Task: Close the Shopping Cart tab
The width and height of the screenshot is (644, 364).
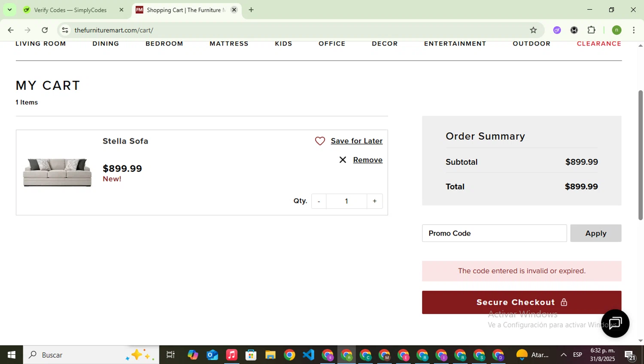Action: [234, 10]
